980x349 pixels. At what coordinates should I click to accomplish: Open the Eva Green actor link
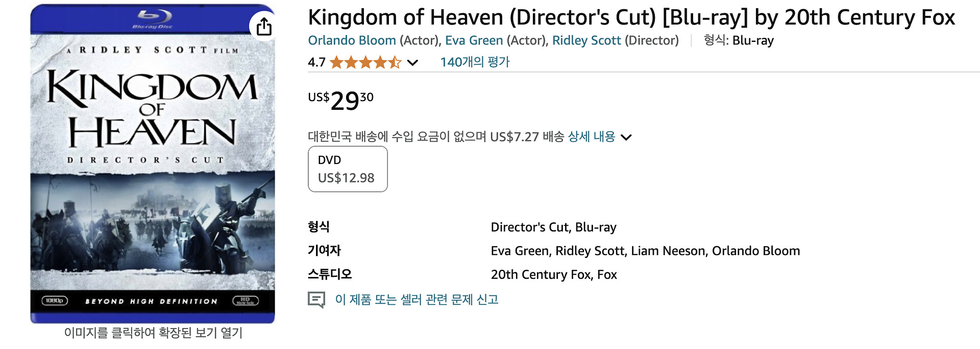pyautogui.click(x=474, y=40)
